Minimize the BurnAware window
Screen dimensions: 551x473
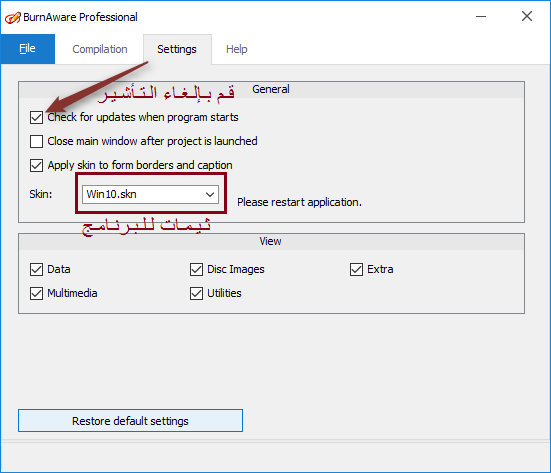(x=481, y=17)
